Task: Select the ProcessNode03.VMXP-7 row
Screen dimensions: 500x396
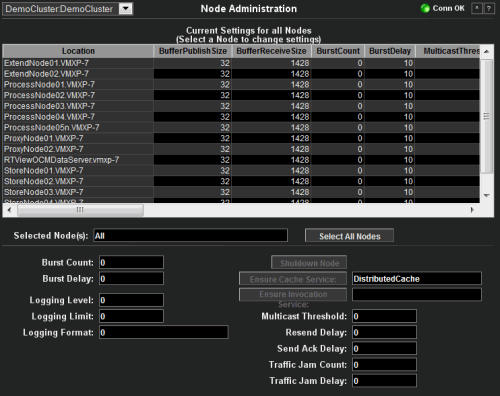Action: (x=241, y=106)
